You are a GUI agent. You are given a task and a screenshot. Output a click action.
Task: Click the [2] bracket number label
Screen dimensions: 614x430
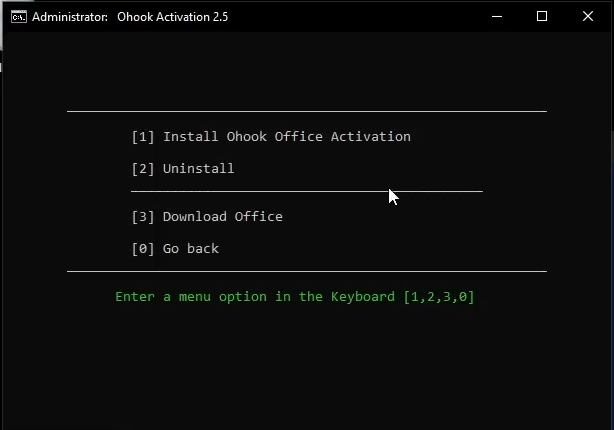143,168
